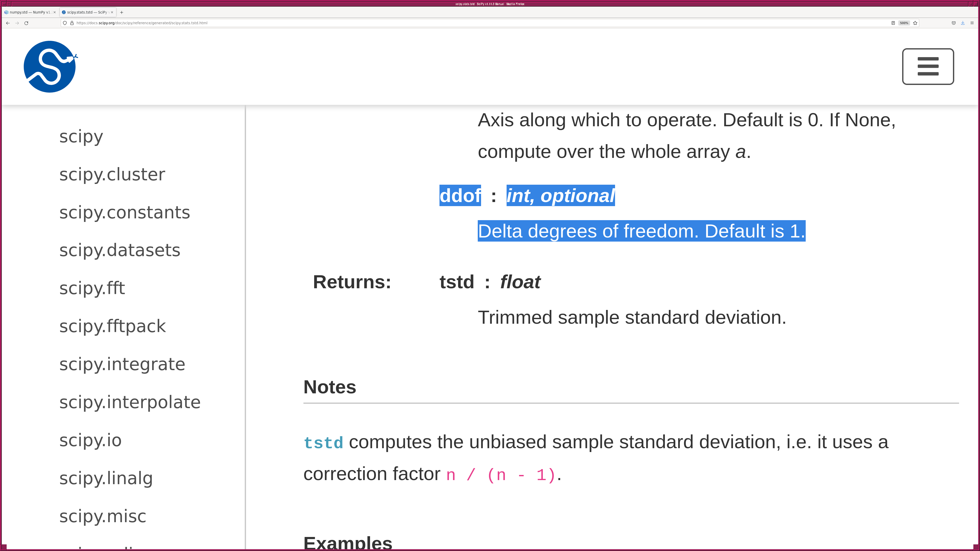The width and height of the screenshot is (980, 551).
Task: Reload the current page
Action: (x=26, y=23)
